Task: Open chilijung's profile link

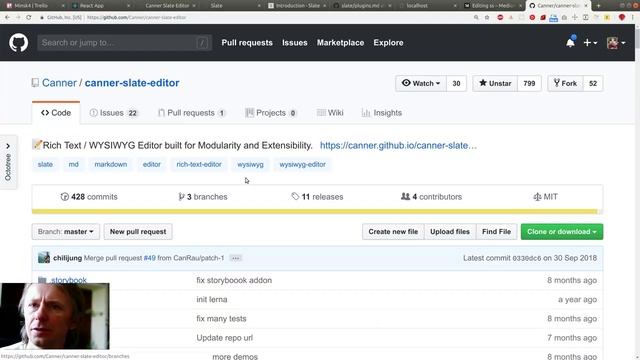Action: [x=67, y=258]
